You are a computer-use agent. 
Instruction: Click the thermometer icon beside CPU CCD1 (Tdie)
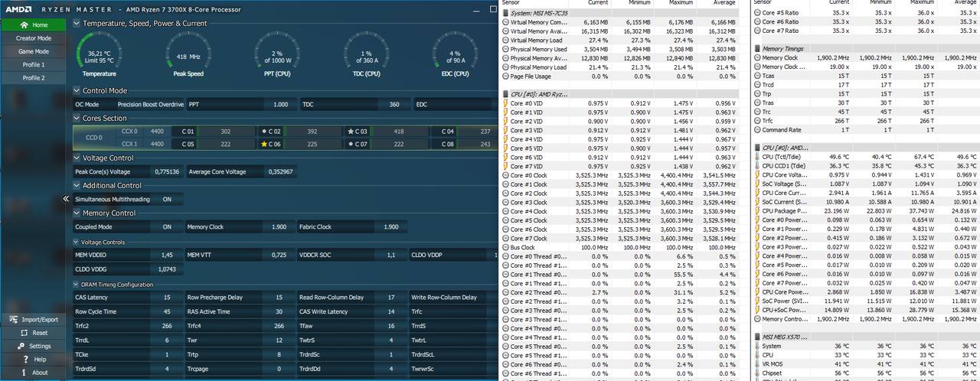757,166
